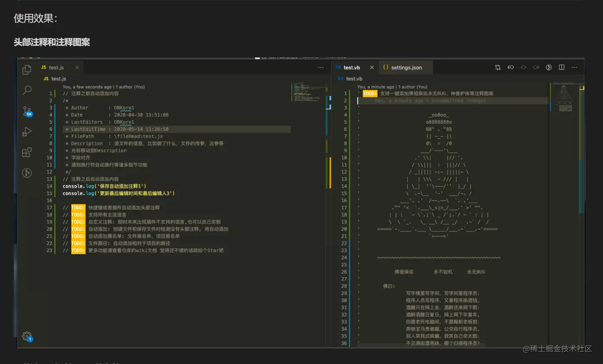The width and height of the screenshot is (603, 364).
Task: Go to next revision with right-arrow commit icon
Action: coord(536,67)
